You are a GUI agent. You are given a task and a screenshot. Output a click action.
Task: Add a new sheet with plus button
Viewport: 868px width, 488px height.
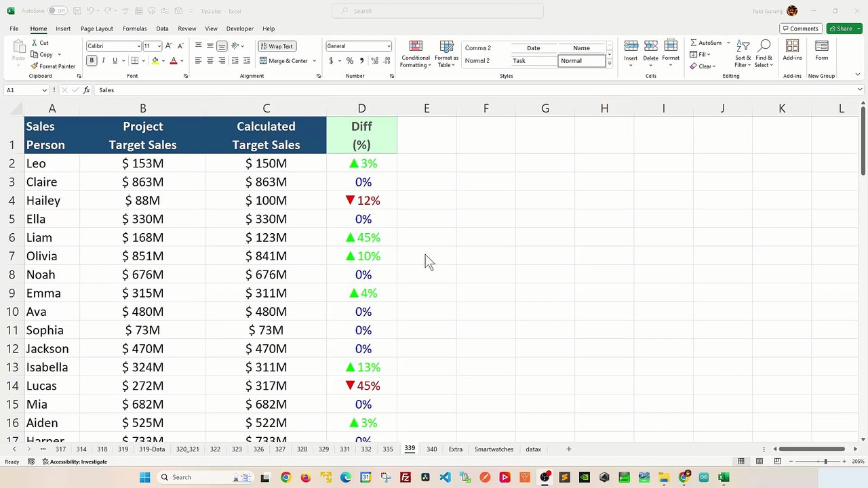[569, 449]
